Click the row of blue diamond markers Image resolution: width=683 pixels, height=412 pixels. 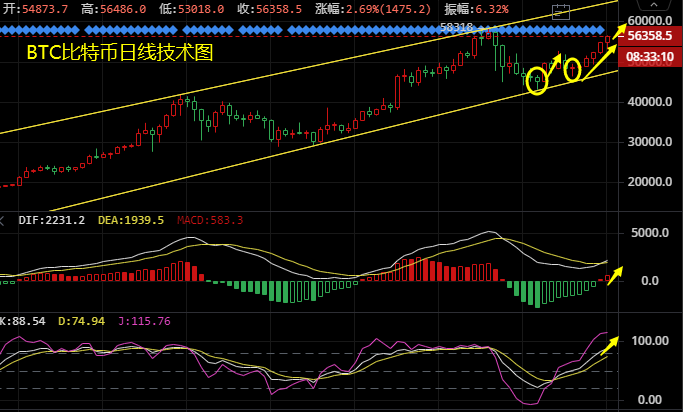tap(300, 31)
